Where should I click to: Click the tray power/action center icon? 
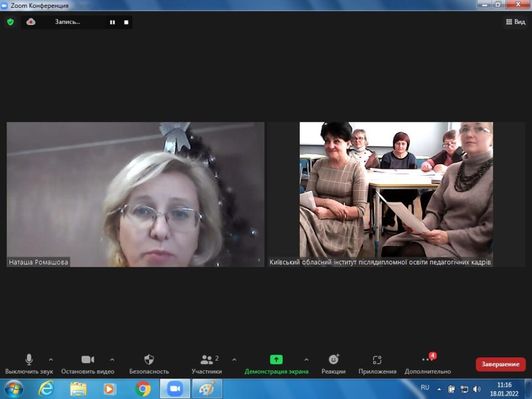coord(451,389)
